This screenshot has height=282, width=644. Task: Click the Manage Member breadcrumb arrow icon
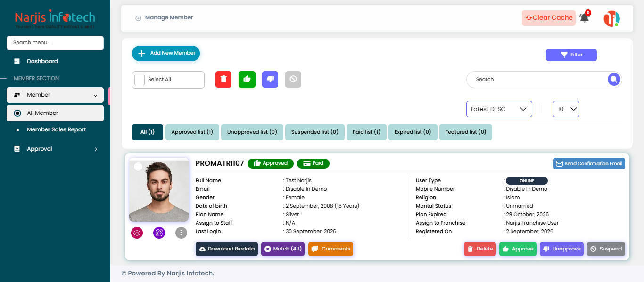[138, 18]
